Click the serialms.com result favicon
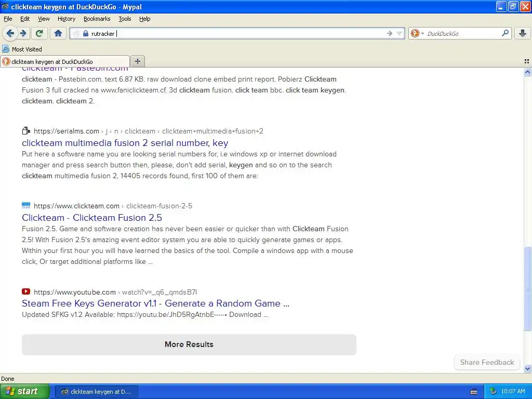Viewport: 532px width, 399px height. [x=26, y=130]
